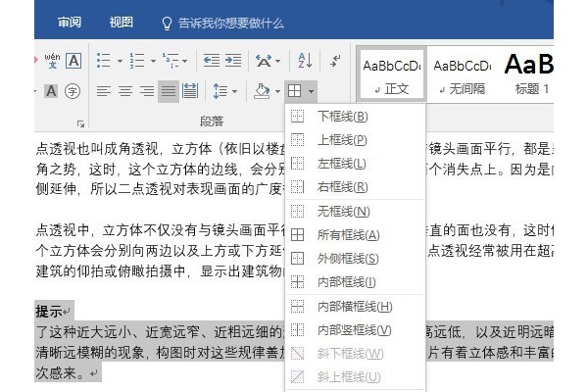The height and width of the screenshot is (392, 588).
Task: Click the highlighted 提示 heading text
Action: tap(49, 311)
